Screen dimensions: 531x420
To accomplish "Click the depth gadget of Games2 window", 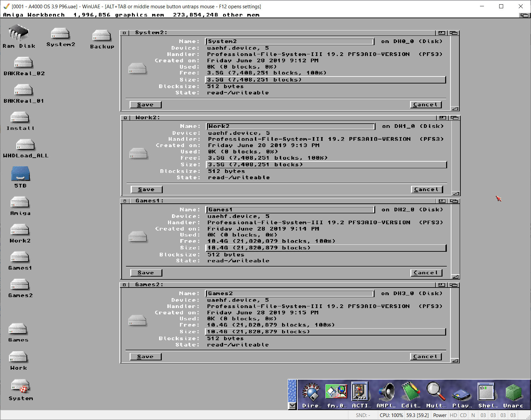I will [x=454, y=285].
